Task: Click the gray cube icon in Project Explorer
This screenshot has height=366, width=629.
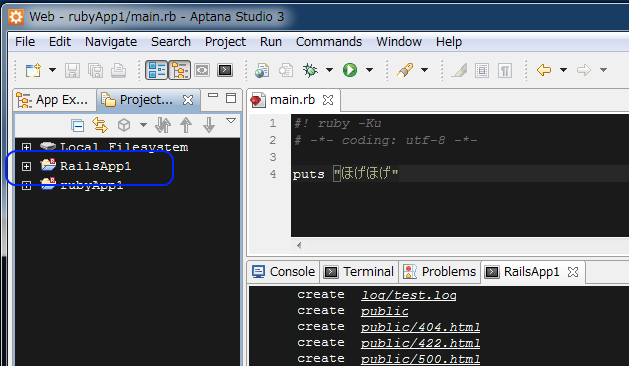Action: coord(124,125)
